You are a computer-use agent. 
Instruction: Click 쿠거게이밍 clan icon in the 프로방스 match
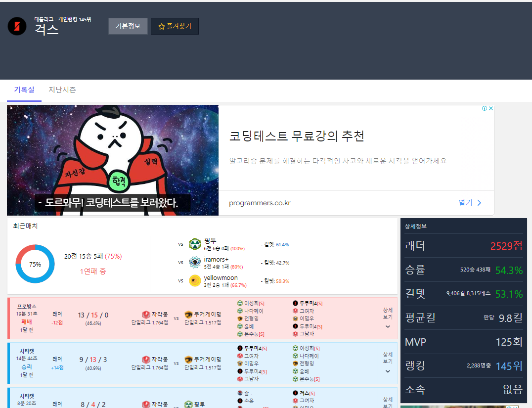click(188, 314)
